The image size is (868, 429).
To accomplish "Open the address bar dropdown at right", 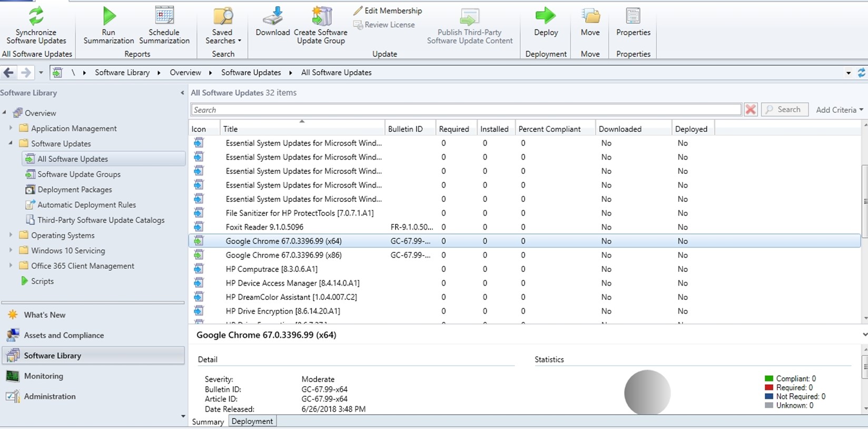I will click(848, 73).
